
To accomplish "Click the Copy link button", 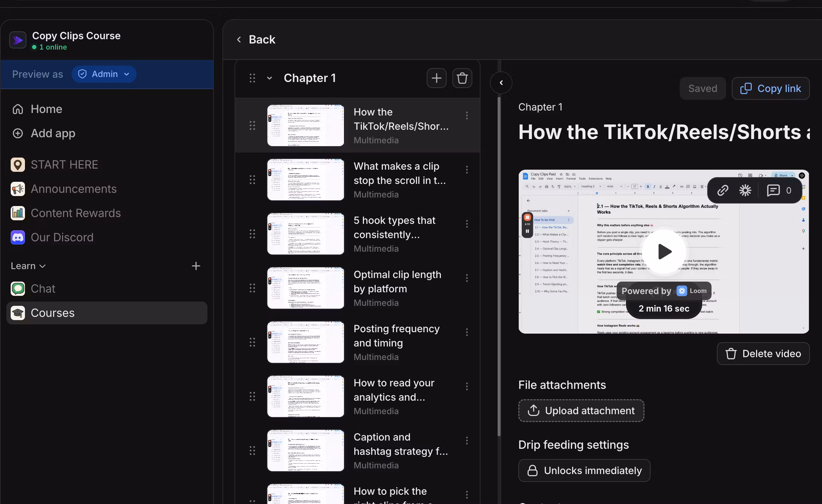I will point(770,88).
